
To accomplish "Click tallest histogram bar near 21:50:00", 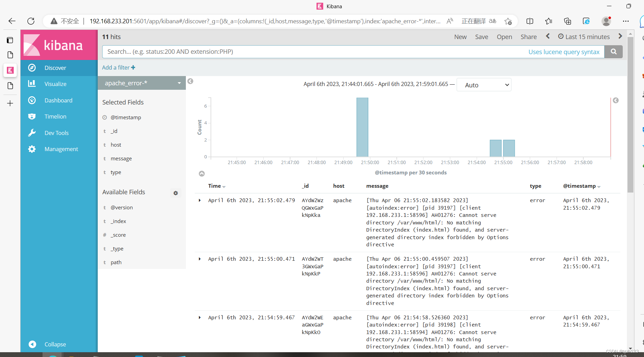I will tap(362, 127).
